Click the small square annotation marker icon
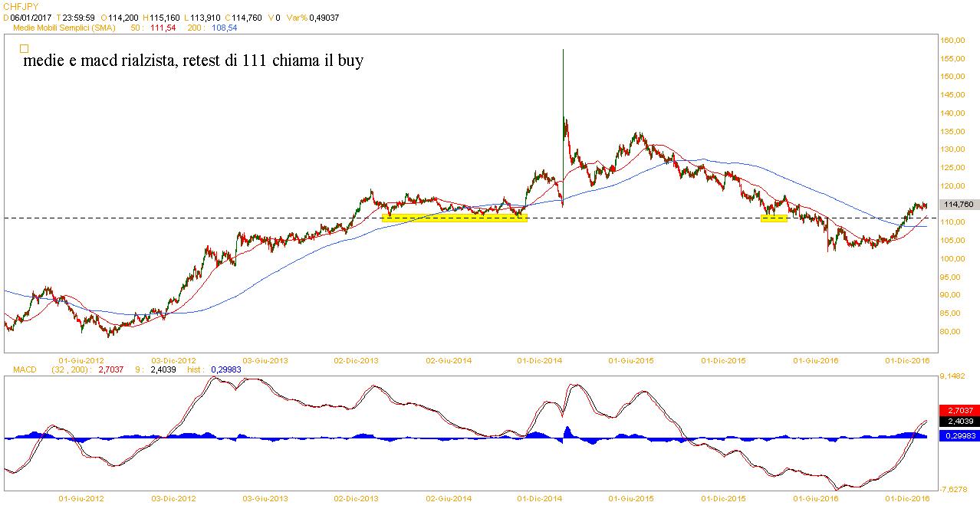980x512 pixels. 24,48
